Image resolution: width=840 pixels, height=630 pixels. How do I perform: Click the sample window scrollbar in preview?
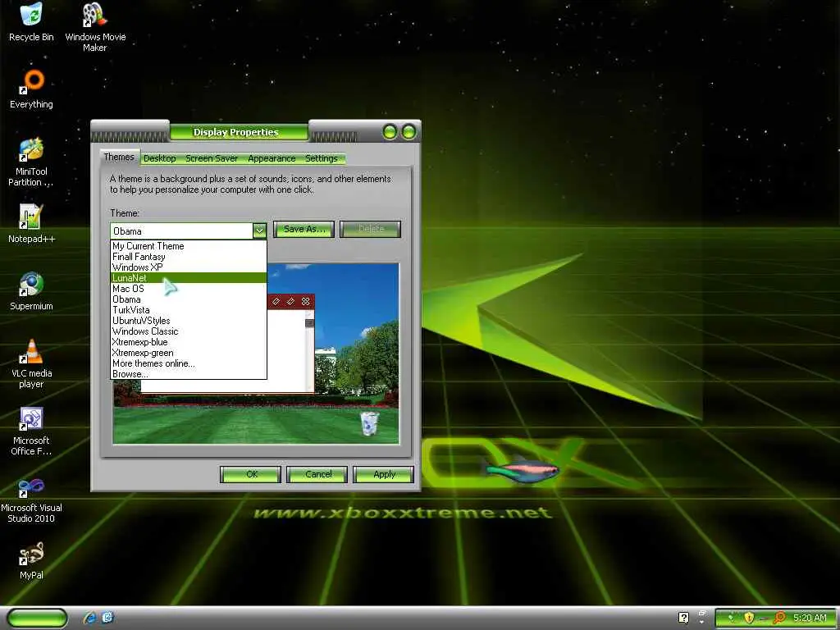click(309, 350)
